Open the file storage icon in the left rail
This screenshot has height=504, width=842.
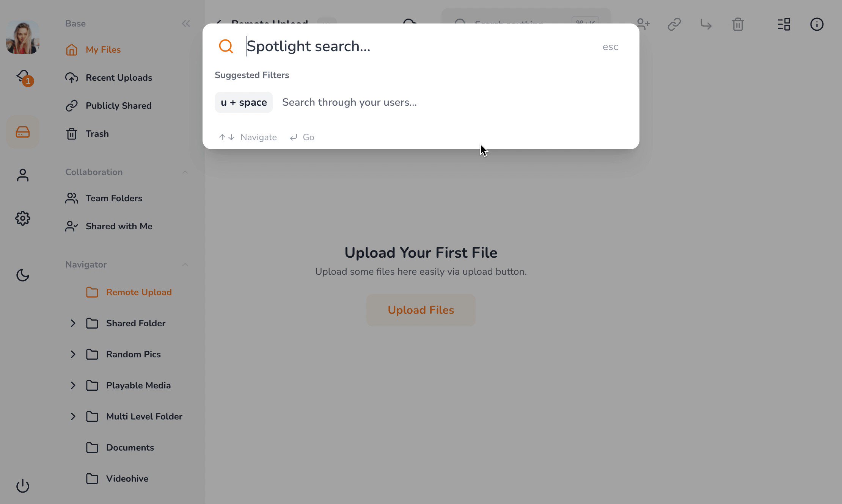click(22, 132)
